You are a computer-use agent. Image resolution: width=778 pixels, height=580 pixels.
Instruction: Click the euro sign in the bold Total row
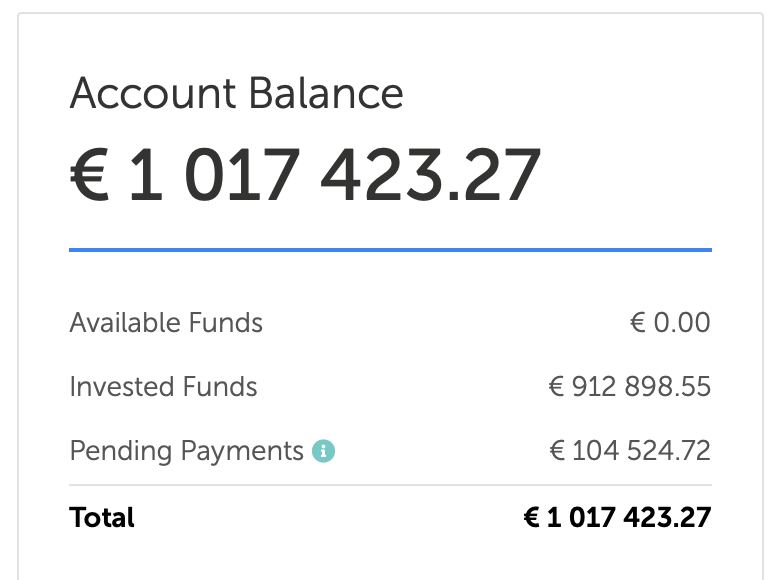pyautogui.click(x=532, y=517)
